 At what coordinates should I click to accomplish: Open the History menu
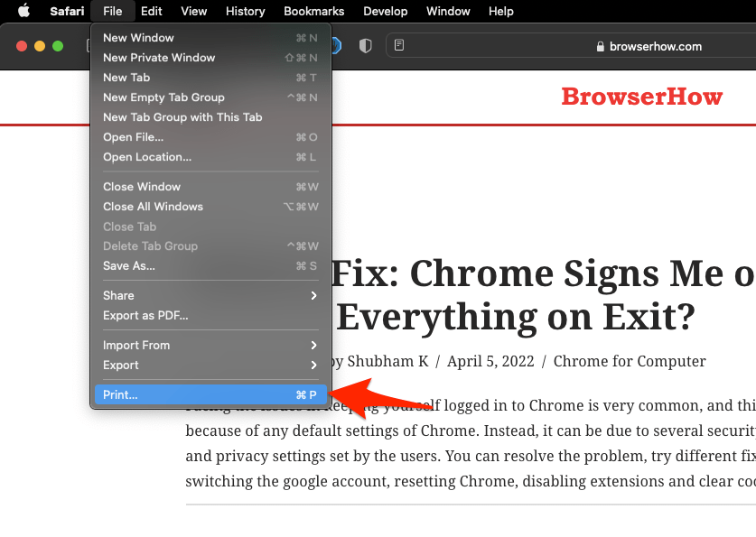246,11
